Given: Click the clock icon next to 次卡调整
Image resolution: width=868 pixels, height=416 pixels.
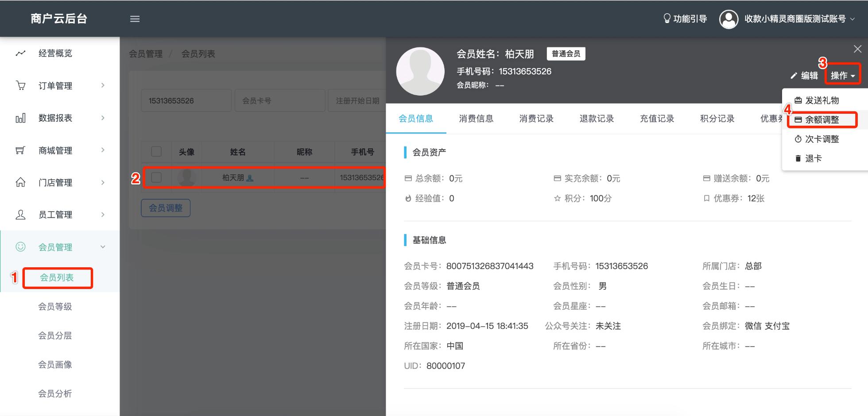Looking at the screenshot, I should [x=798, y=139].
